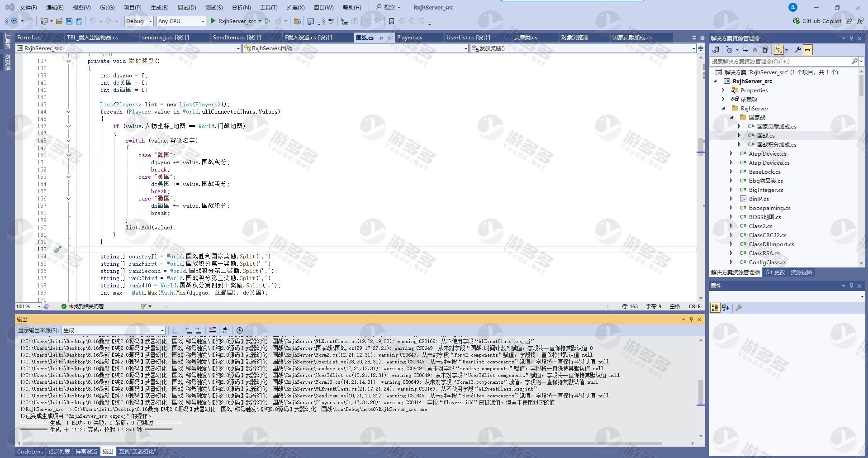Click the split editor icon above the scrollbar
The width and height of the screenshot is (868, 458).
tap(701, 48)
